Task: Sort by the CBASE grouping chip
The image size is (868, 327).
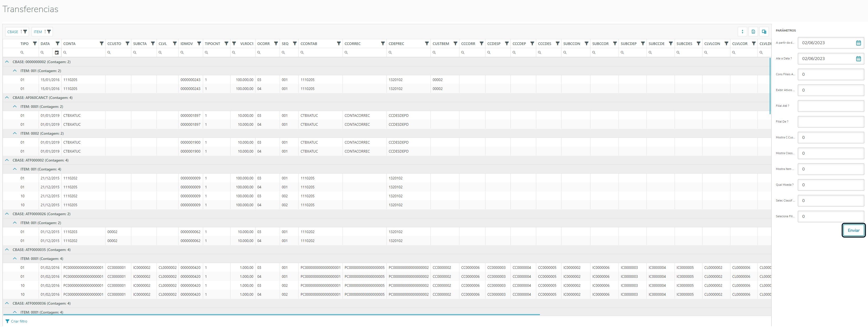Action: point(13,32)
